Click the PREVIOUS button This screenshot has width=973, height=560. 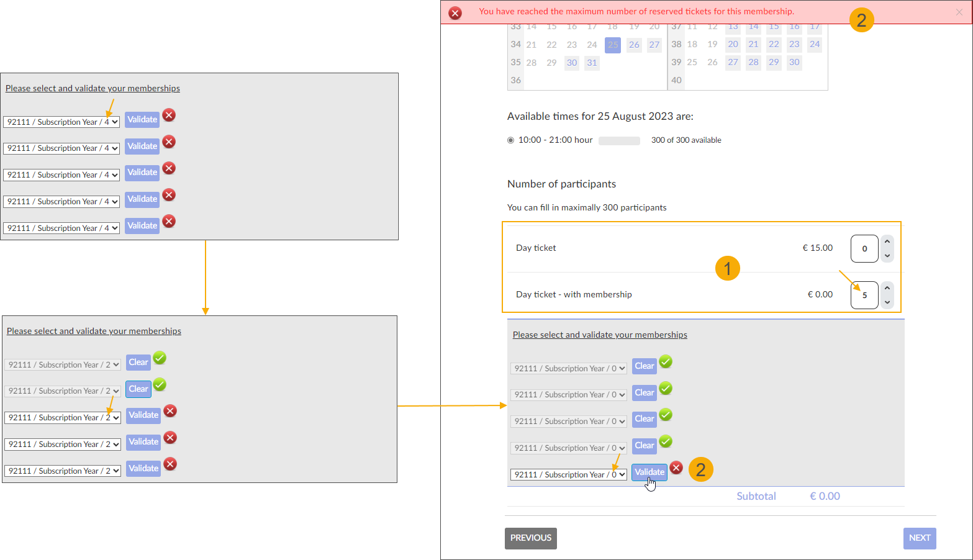coord(530,538)
